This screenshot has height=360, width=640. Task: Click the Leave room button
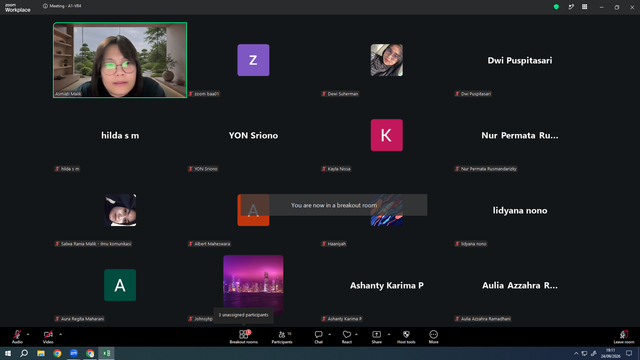click(624, 337)
